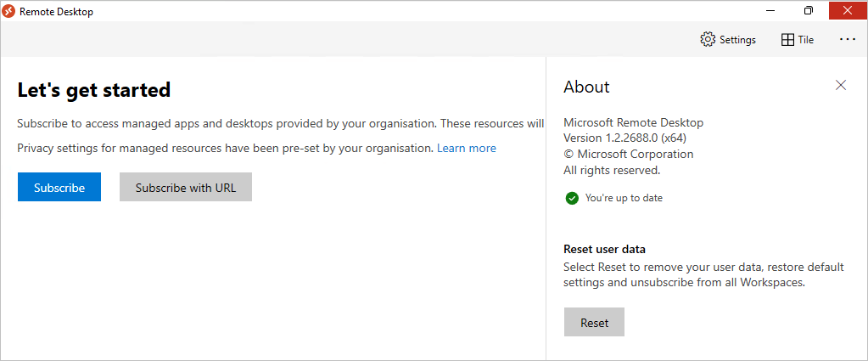Click the Remote Desktop app icon in title bar
This screenshot has height=361, width=868.
(x=8, y=12)
